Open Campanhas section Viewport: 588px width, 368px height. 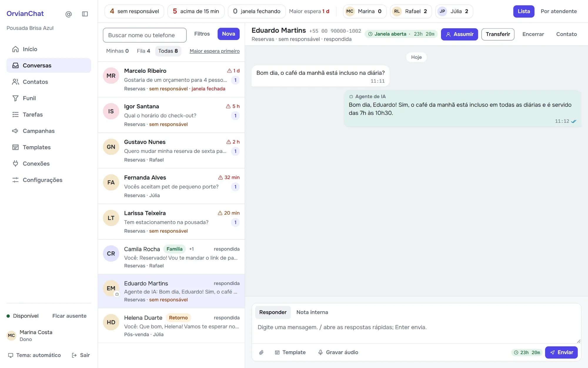[x=49, y=131]
